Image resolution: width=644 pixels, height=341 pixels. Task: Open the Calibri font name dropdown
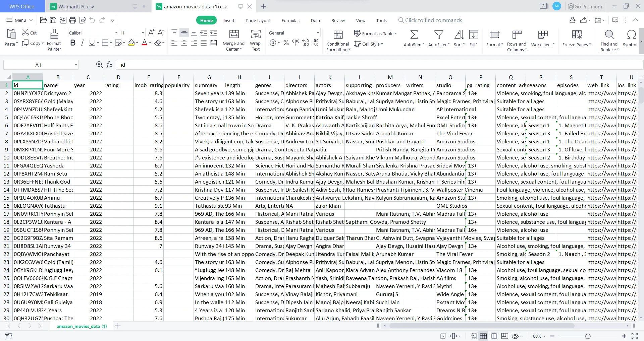click(116, 33)
